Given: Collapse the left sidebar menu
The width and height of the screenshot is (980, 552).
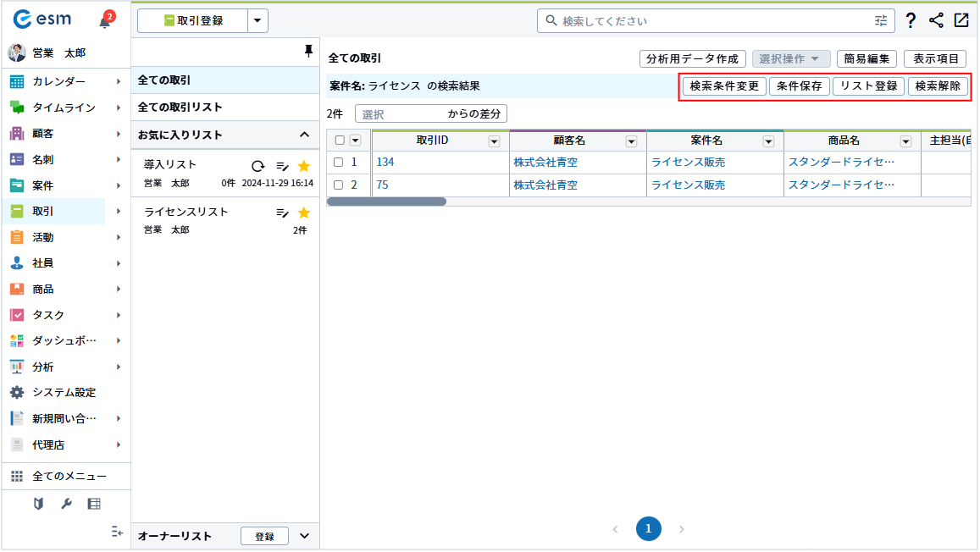Looking at the screenshot, I should pos(118,532).
